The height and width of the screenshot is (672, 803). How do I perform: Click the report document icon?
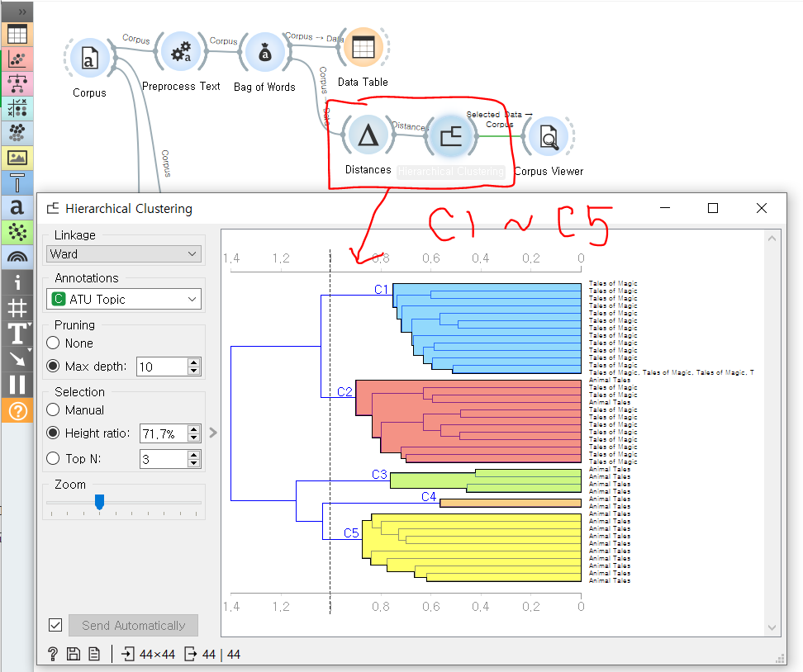point(94,654)
